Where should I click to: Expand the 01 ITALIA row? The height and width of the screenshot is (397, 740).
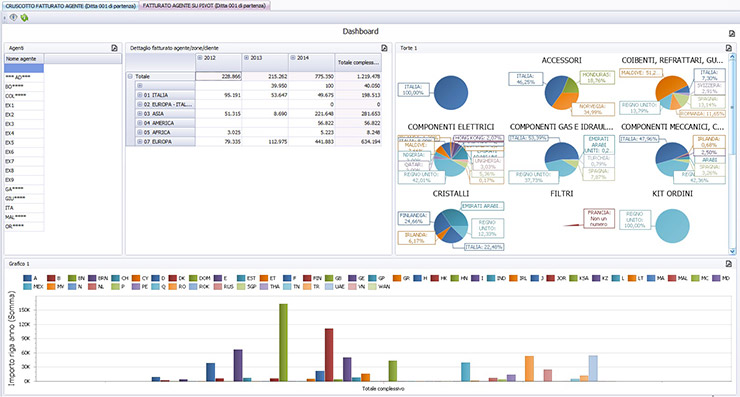coord(140,95)
